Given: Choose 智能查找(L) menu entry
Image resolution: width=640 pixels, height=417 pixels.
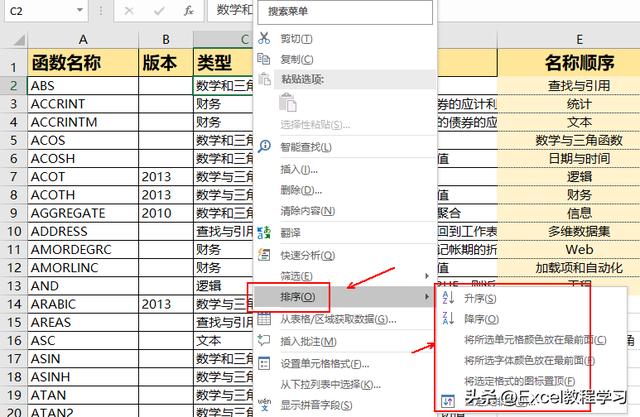Looking at the screenshot, I should click(306, 147).
